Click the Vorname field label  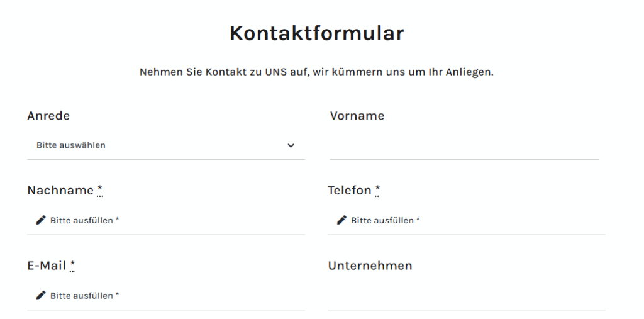[x=357, y=116]
